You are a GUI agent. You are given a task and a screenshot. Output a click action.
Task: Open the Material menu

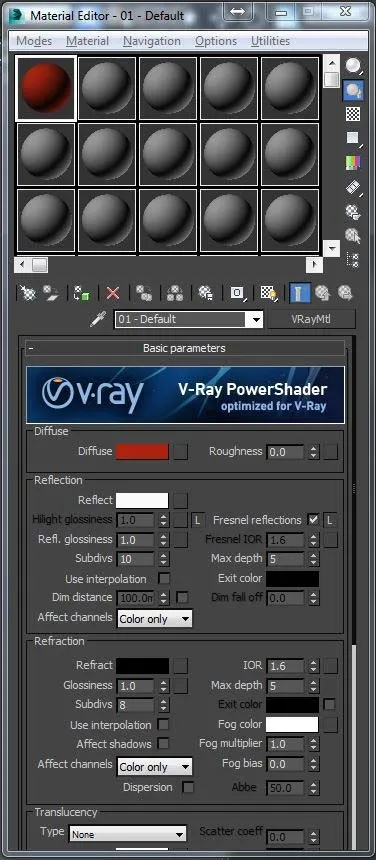(88, 41)
